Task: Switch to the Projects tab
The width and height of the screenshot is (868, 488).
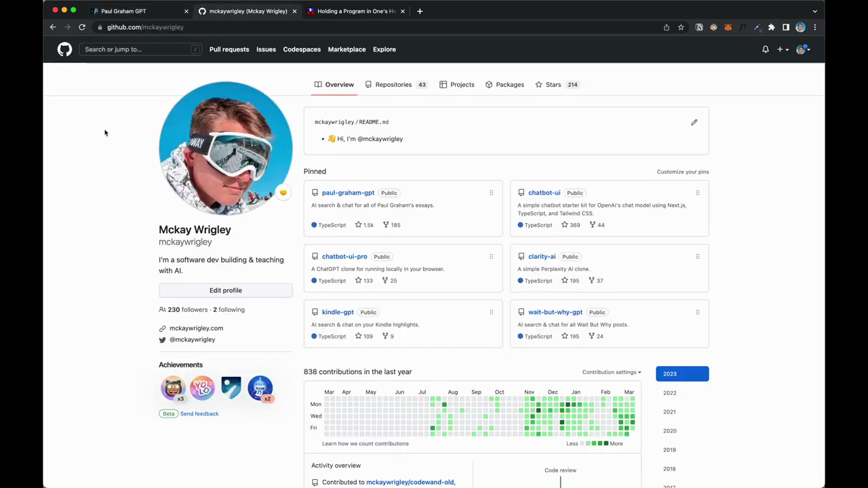Action: [456, 85]
